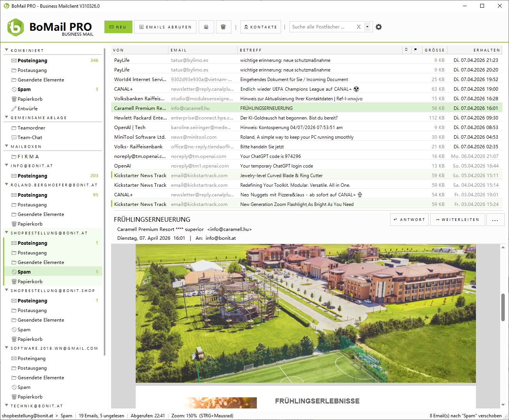Image resolution: width=509 pixels, height=420 pixels.
Task: Collapse the MAILBOXEN section
Action: pyautogui.click(x=6, y=146)
